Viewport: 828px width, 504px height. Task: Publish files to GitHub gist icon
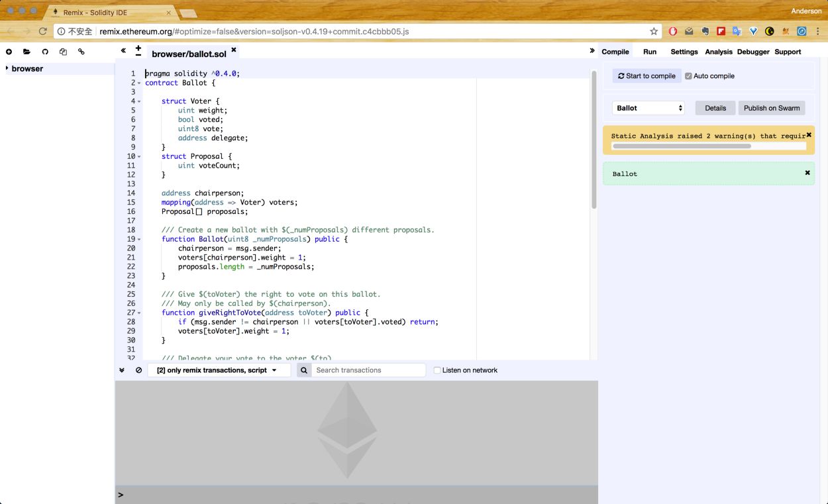[45, 52]
